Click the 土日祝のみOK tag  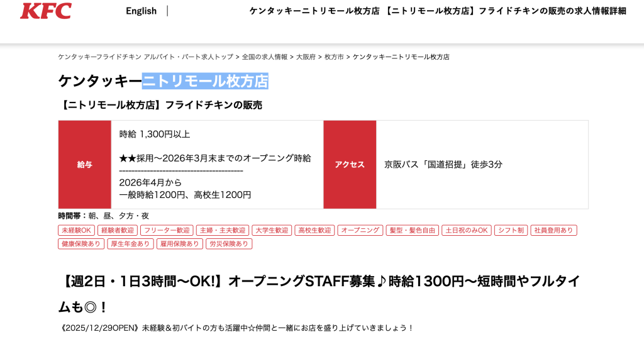[467, 230]
